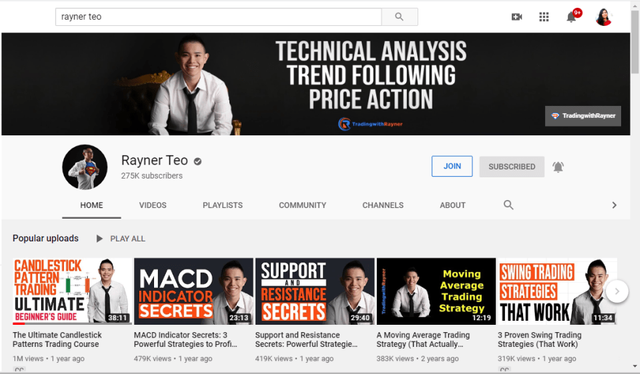Click the 1M views metadata text
This screenshot has height=374, width=640.
[28, 359]
